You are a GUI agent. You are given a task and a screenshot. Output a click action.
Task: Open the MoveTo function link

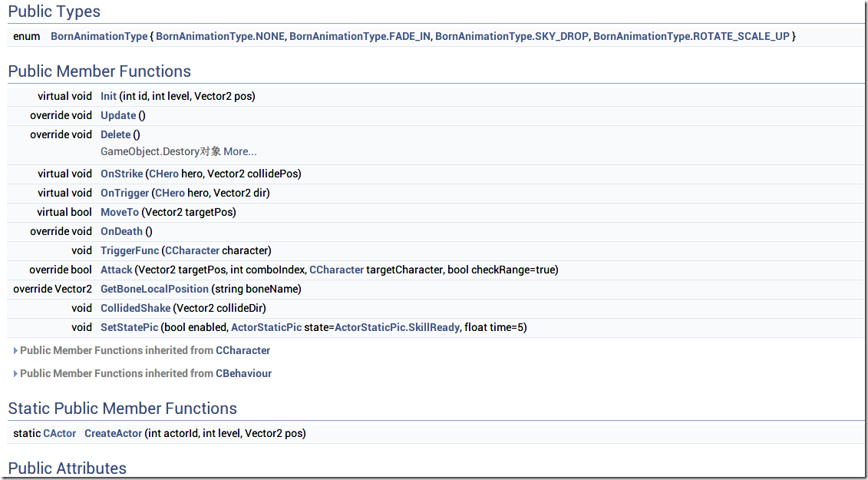coord(120,212)
